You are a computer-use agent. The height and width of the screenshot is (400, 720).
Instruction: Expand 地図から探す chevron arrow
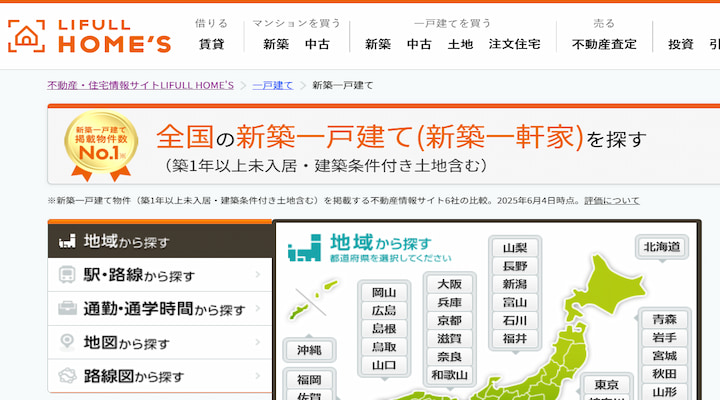pyautogui.click(x=258, y=343)
